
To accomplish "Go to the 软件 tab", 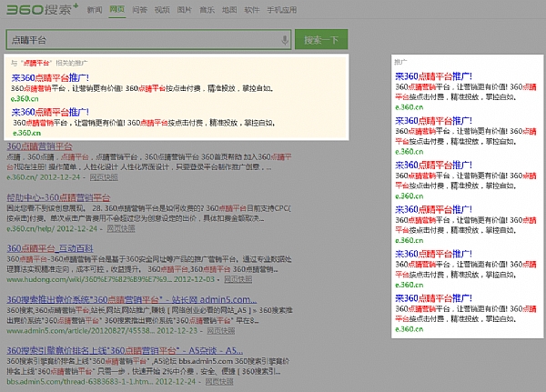I will coord(251,11).
